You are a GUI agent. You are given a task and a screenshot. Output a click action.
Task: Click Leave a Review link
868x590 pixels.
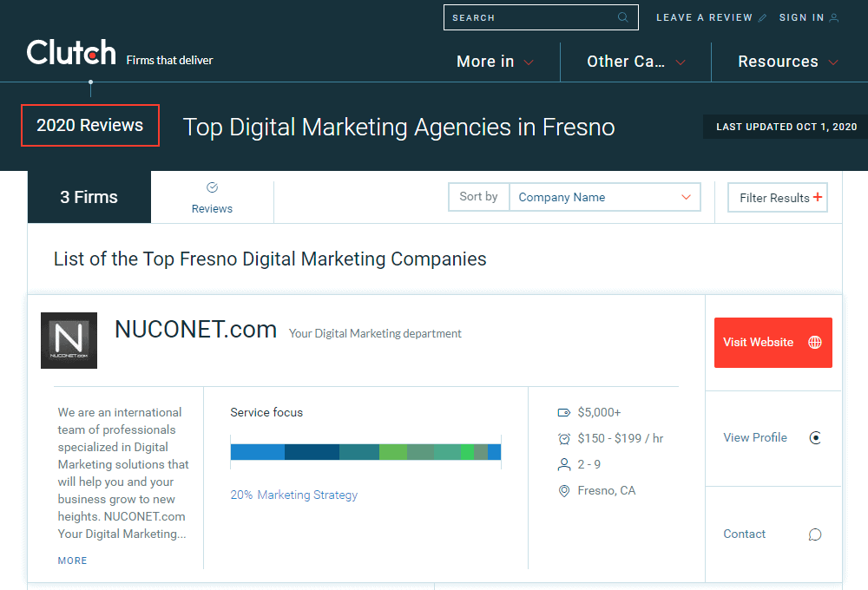click(704, 17)
